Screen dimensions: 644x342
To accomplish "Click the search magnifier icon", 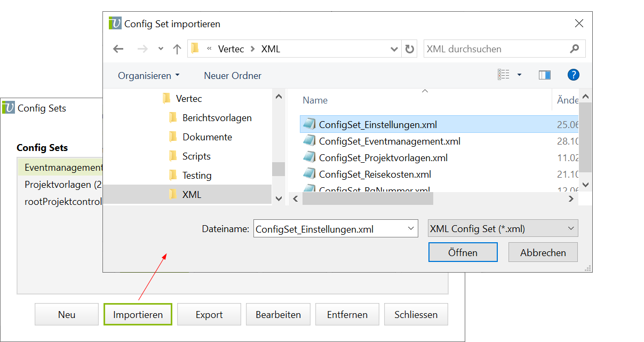I will (x=574, y=49).
